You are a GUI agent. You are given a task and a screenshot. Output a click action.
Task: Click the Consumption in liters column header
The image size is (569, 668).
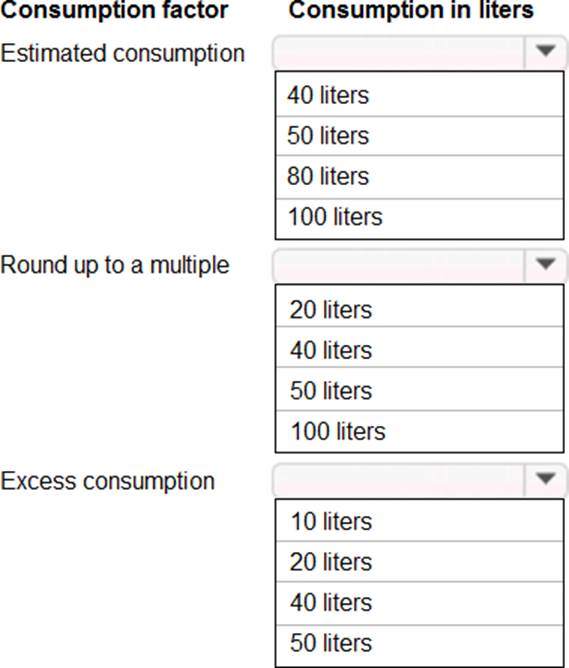pyautogui.click(x=411, y=9)
